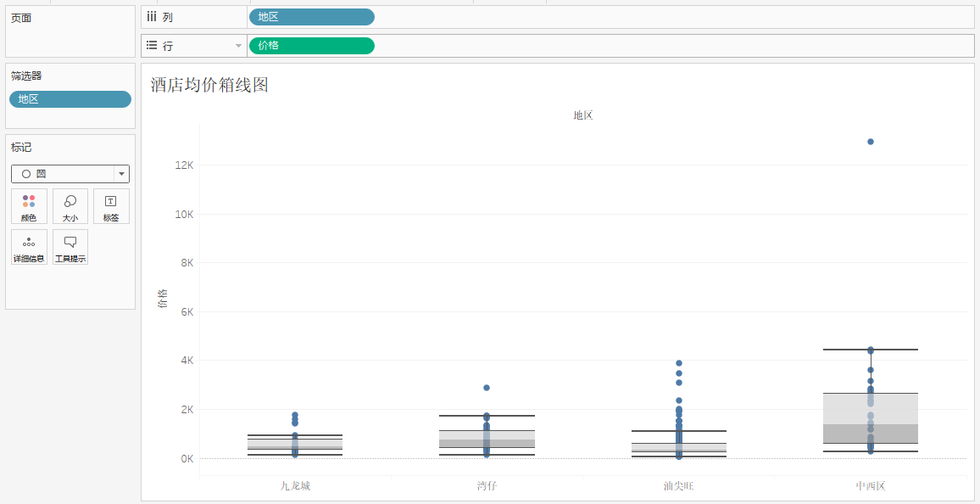
Task: Select the topmost 油尖旺 point near 4K
Action: [x=679, y=363]
